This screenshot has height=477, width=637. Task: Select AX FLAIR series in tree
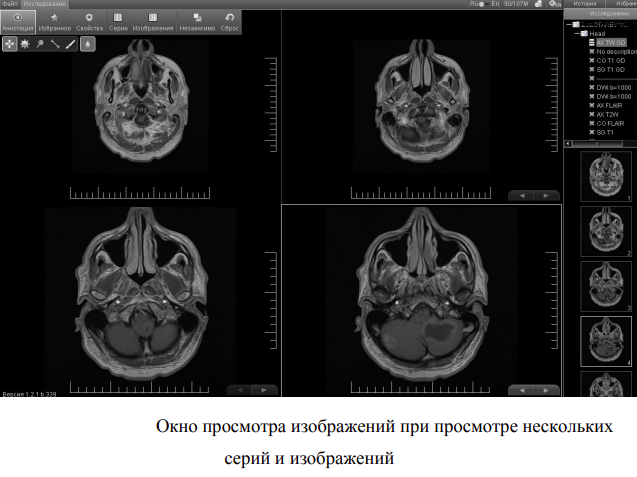coord(609,105)
